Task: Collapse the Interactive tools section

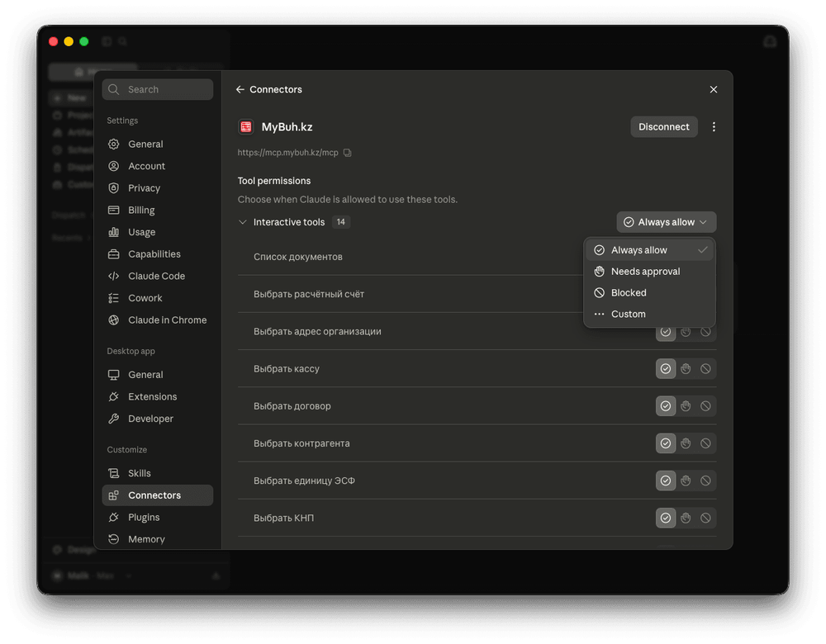Action: pos(243,222)
